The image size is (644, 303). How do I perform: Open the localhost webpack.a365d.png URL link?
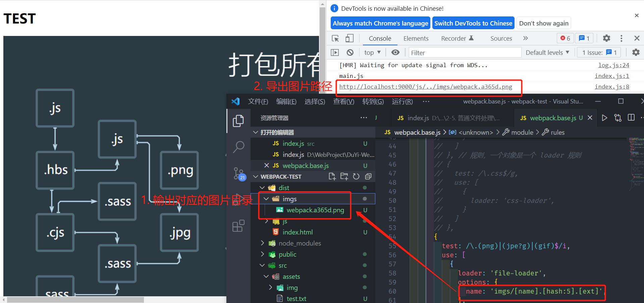(426, 87)
